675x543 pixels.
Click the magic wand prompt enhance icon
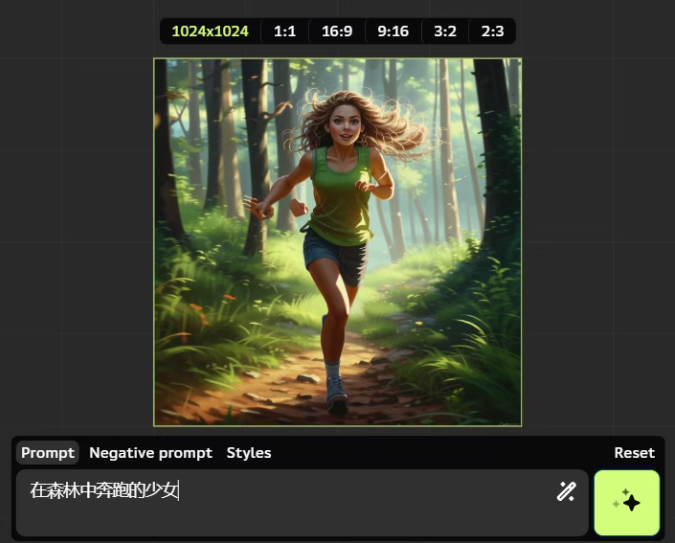pos(566,491)
